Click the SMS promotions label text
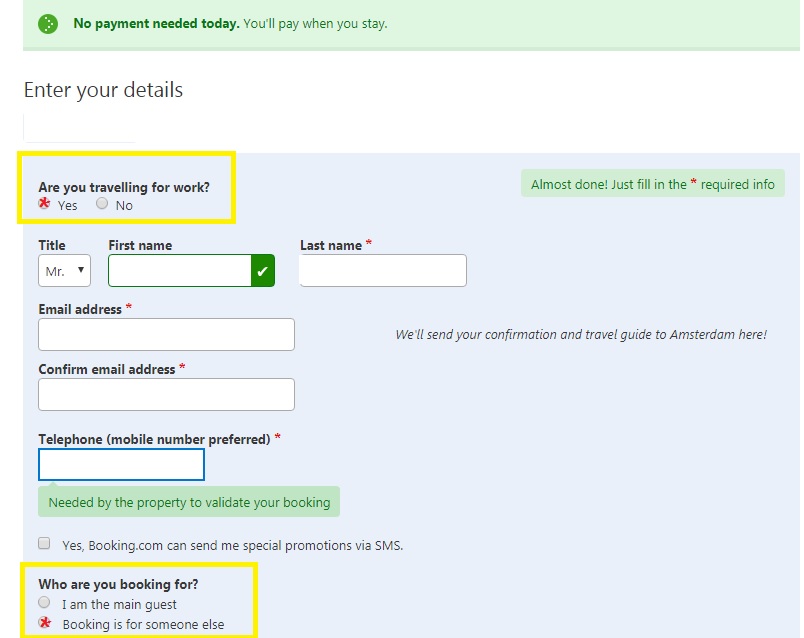 tap(232, 546)
